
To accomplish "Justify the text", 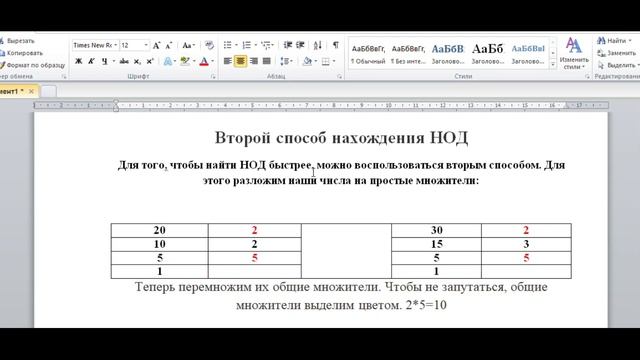I will (x=267, y=61).
